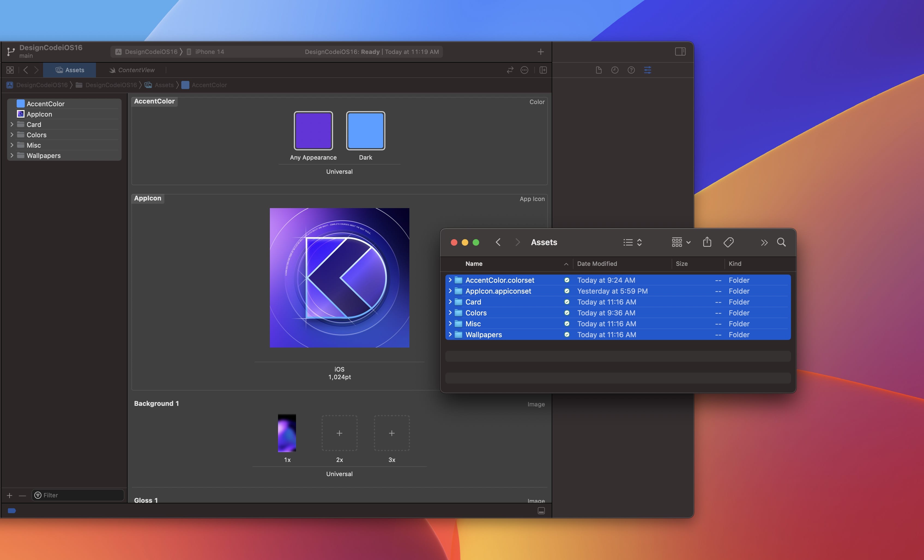This screenshot has height=560, width=924.
Task: Toggle Dark appearance color variant
Action: pos(366,130)
